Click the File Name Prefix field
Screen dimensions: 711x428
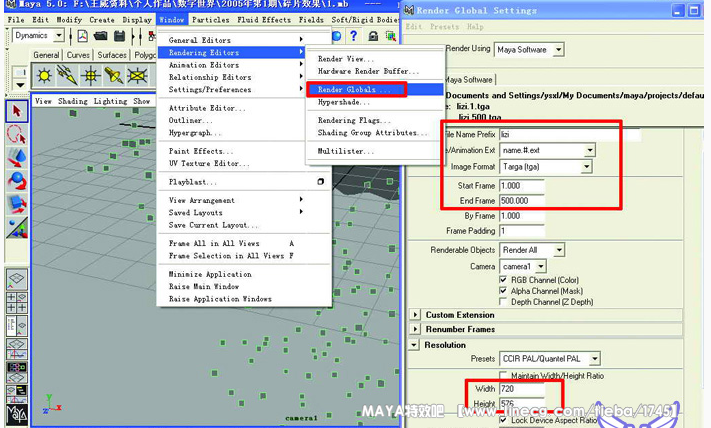click(x=570, y=134)
